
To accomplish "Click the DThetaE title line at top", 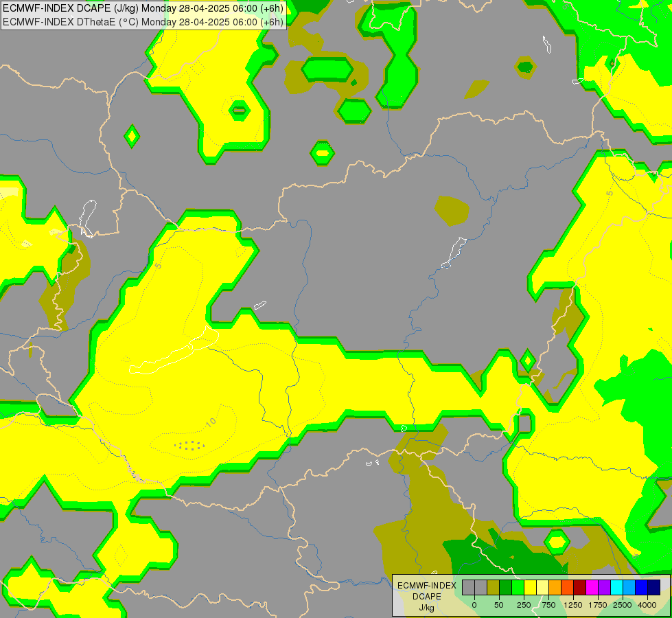I will click(143, 22).
